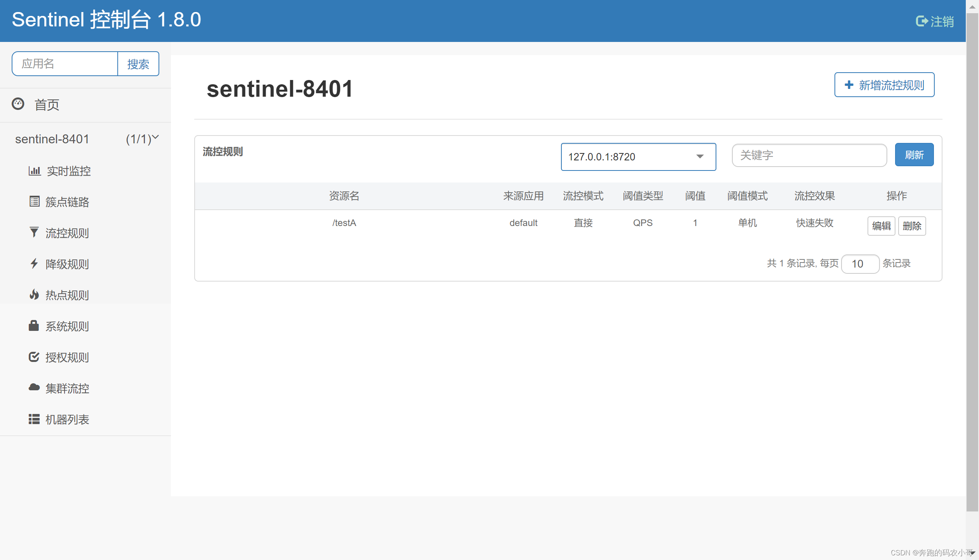Click the lock icon for 系统规则
The height and width of the screenshot is (560, 979).
coord(34,325)
